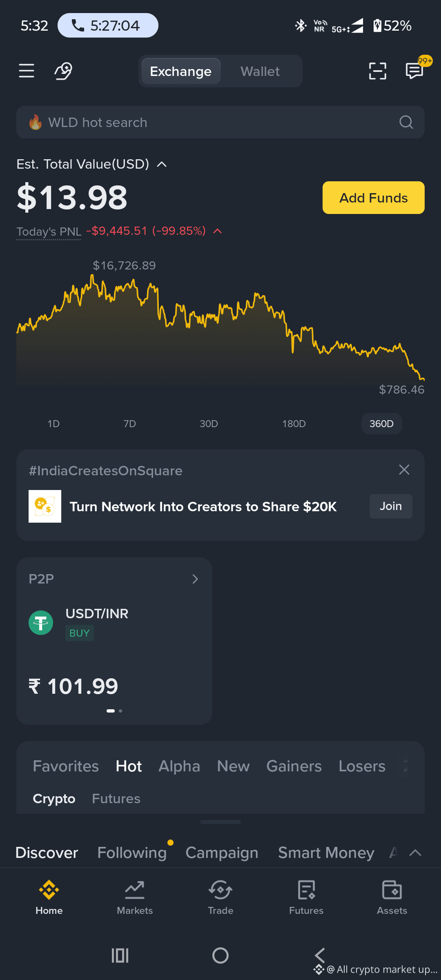
Task: Join the IndiaCreatesOnSquare campaign
Action: click(x=391, y=506)
